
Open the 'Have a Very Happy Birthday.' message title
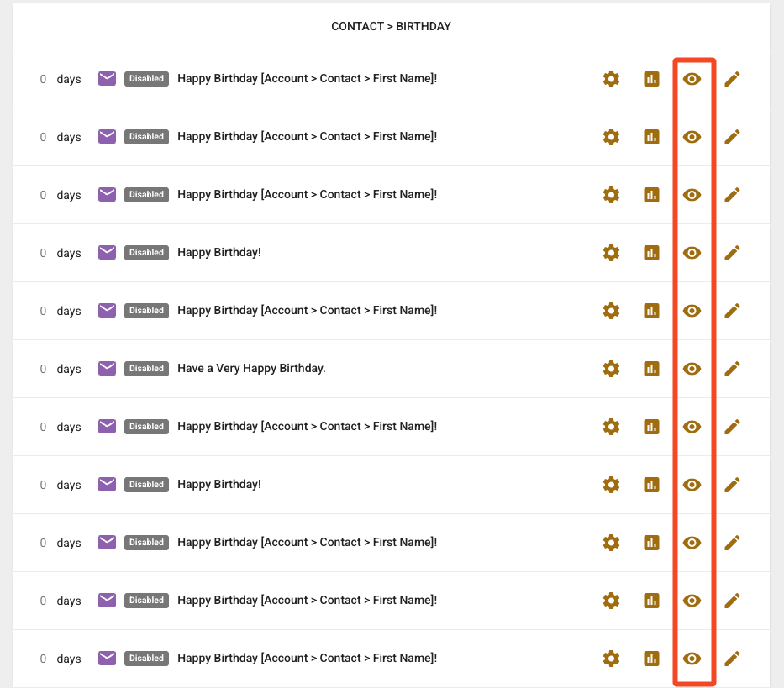tap(251, 369)
